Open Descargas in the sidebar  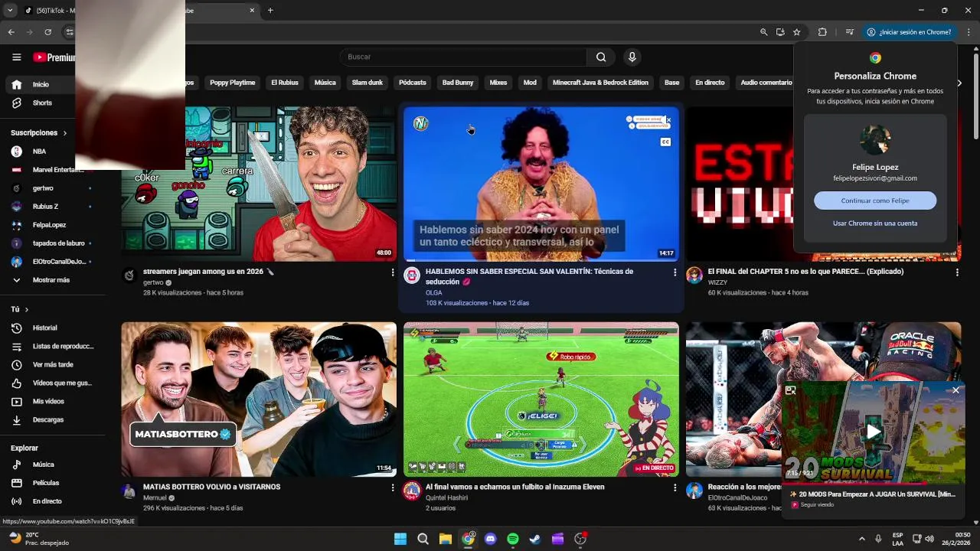(52, 419)
